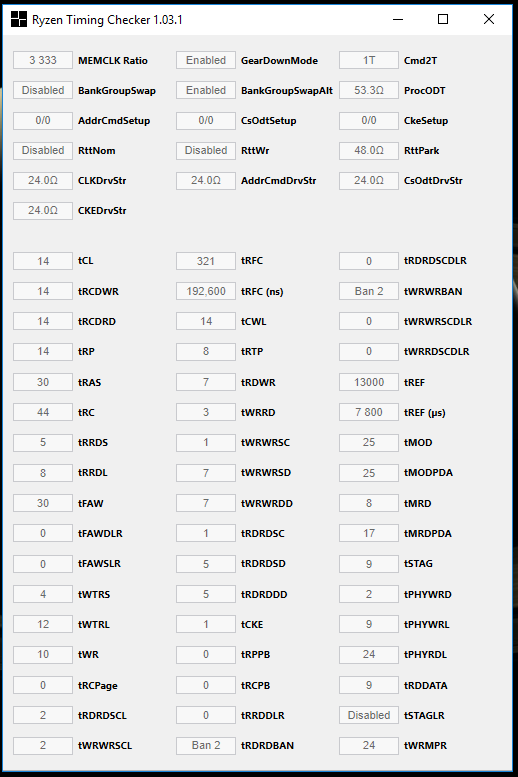Click the GearDownMode Enabled field
Screen dimensions: 518x777
pos(206,60)
